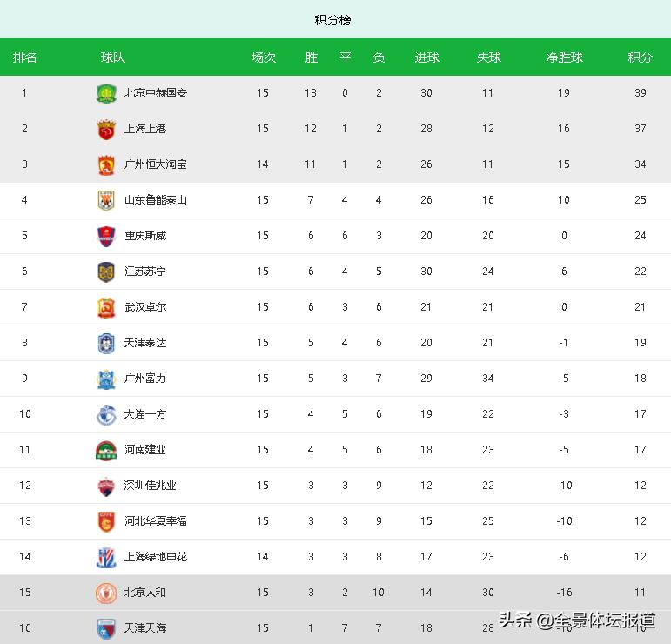The width and height of the screenshot is (671, 644).
Task: Open the 河南建业 team name link
Action: coord(145,450)
